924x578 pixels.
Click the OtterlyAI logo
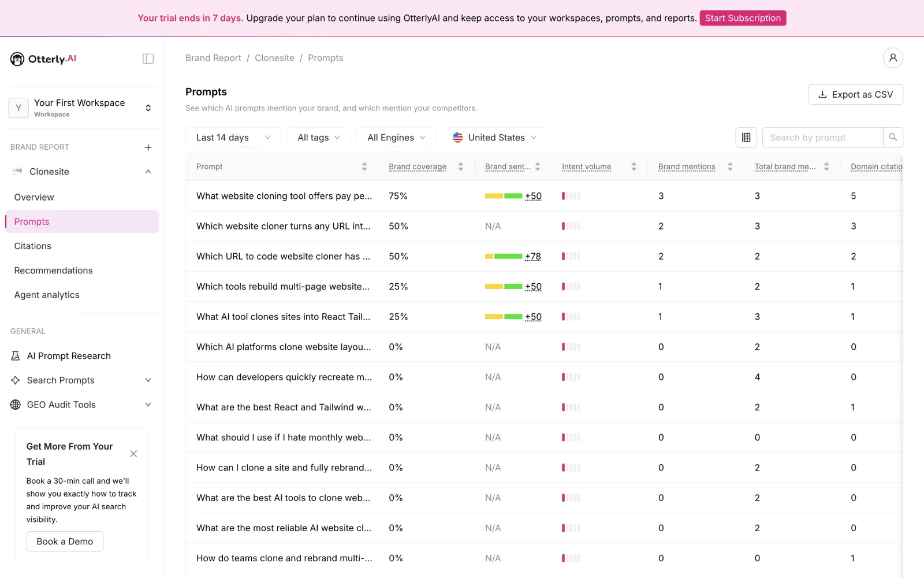43,59
